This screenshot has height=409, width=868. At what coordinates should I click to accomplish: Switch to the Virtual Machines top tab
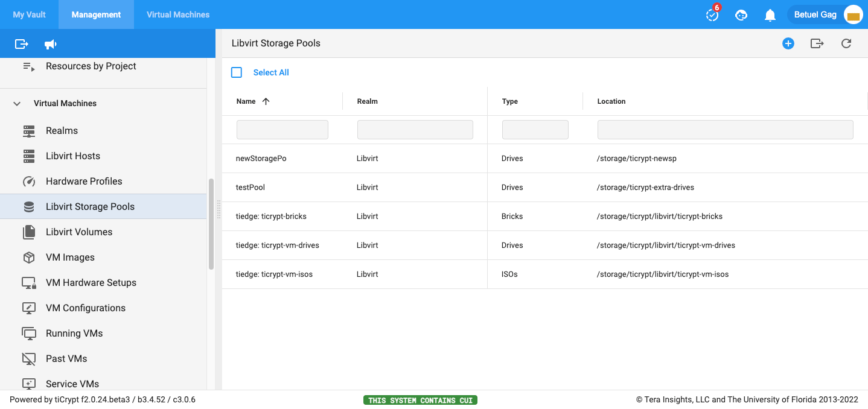pyautogui.click(x=178, y=14)
